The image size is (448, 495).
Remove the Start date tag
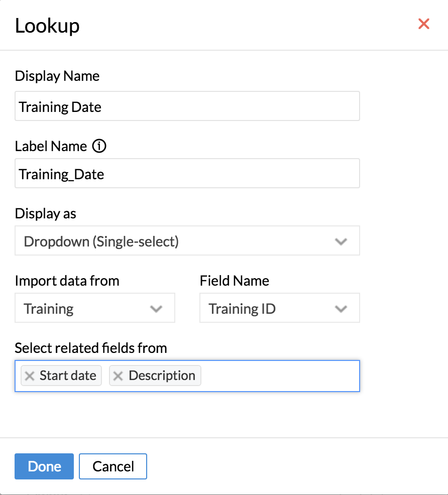pos(30,376)
